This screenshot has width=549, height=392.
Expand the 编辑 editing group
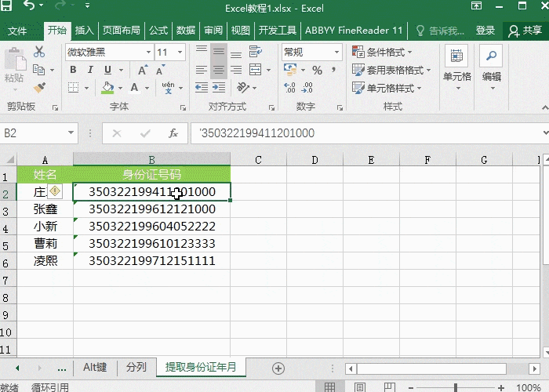491,67
